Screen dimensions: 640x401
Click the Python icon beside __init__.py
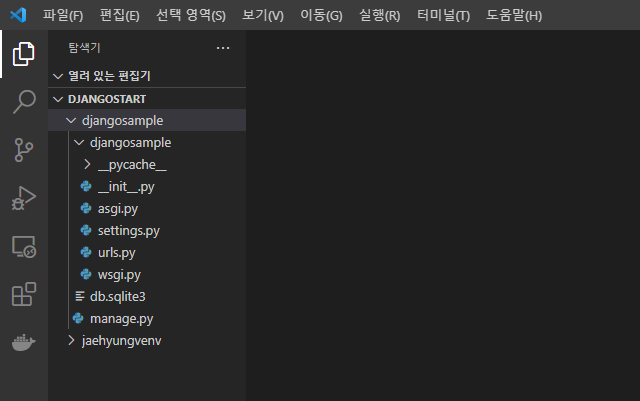tap(86, 187)
